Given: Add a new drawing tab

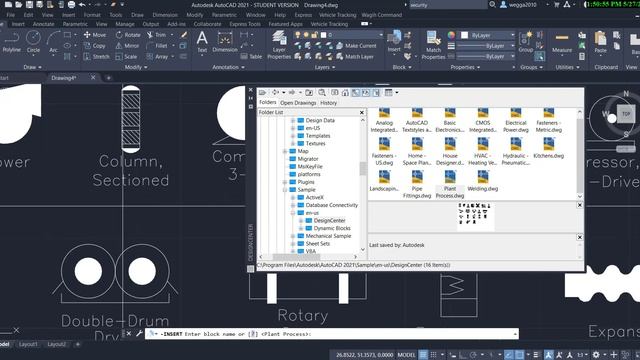Looking at the screenshot, I should pyautogui.click(x=109, y=78).
